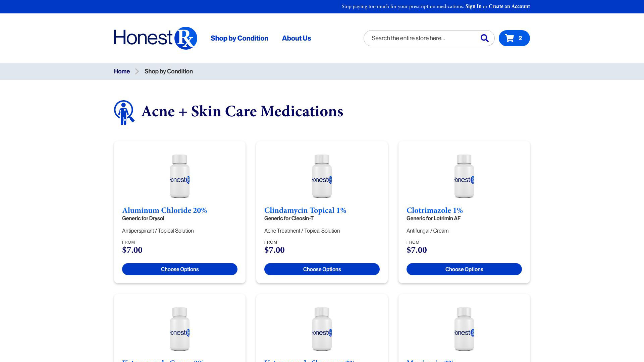
Task: Click second-row middle product bottle image
Action: pos(322,329)
